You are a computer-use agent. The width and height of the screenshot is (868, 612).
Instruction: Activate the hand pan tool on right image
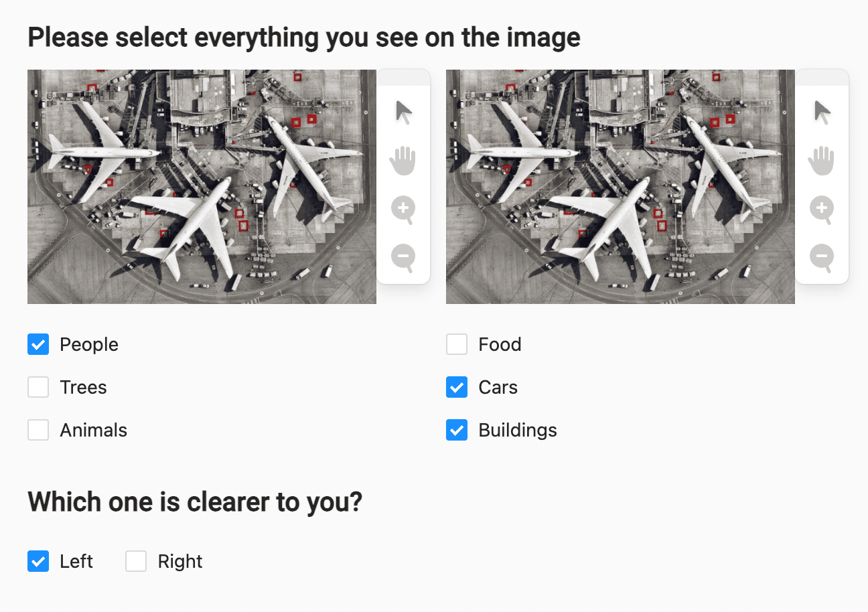822,161
